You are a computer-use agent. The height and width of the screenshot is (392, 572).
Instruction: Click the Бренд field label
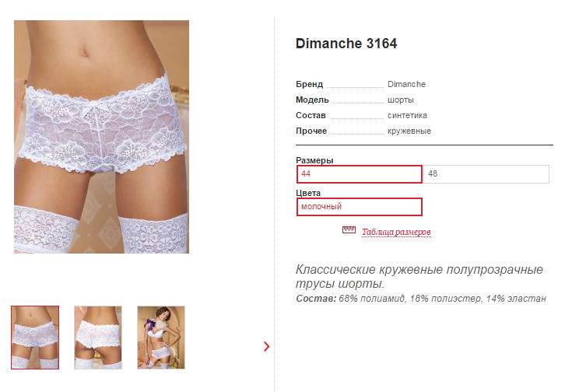pos(310,84)
